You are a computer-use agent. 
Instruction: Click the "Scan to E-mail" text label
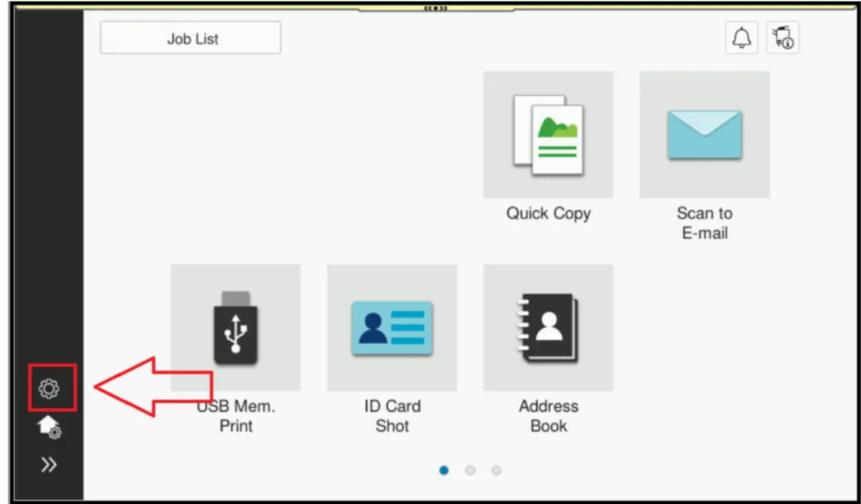click(x=704, y=223)
